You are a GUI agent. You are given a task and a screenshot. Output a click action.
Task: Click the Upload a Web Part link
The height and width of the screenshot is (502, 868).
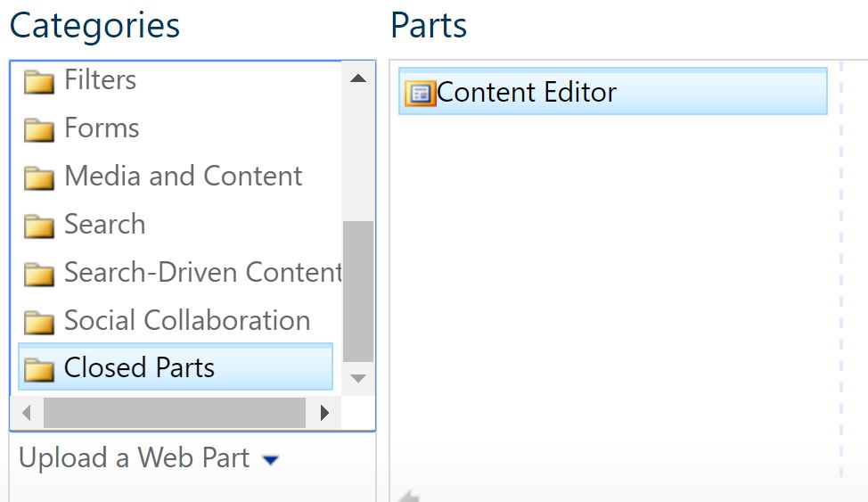(x=134, y=458)
